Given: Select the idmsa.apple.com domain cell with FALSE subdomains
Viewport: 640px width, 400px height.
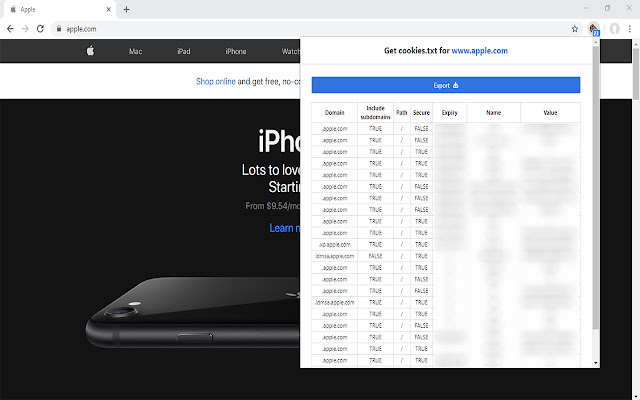Looking at the screenshot, I should pos(334,256).
